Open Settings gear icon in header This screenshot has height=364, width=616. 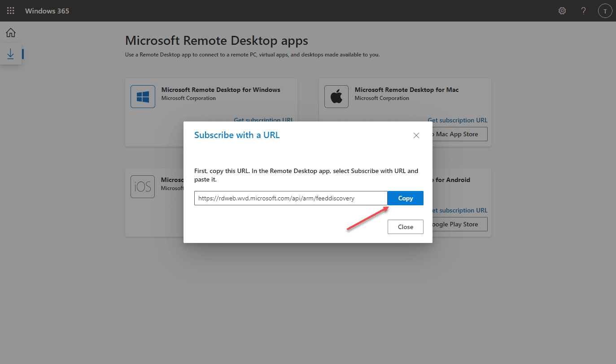point(562,11)
